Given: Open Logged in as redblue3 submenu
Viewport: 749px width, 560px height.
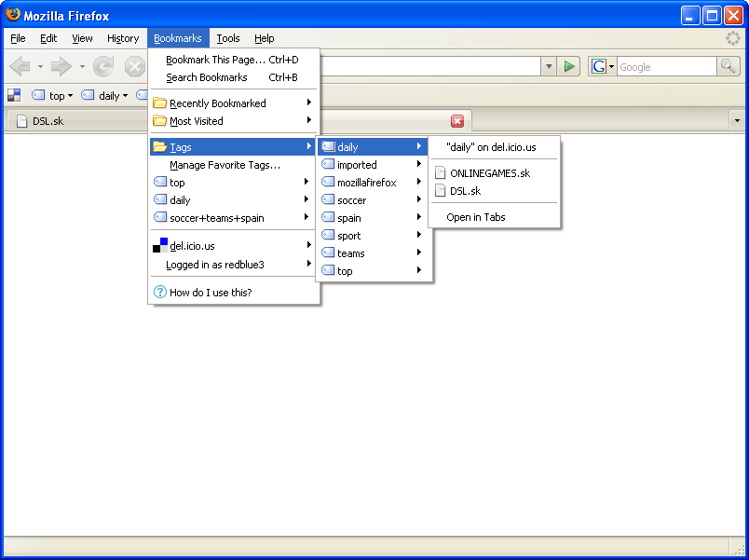Looking at the screenshot, I should tap(234, 265).
